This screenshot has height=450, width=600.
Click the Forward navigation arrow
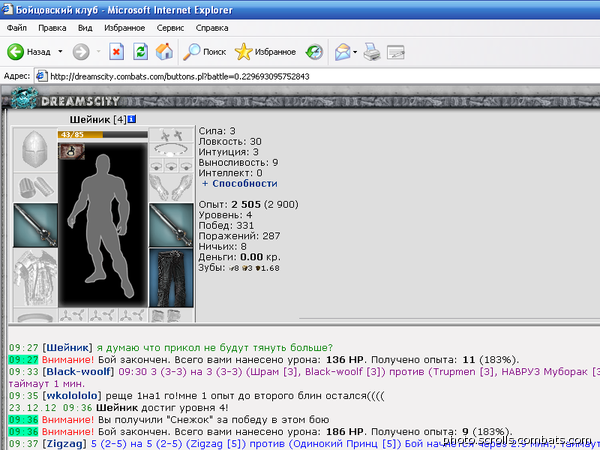point(81,52)
